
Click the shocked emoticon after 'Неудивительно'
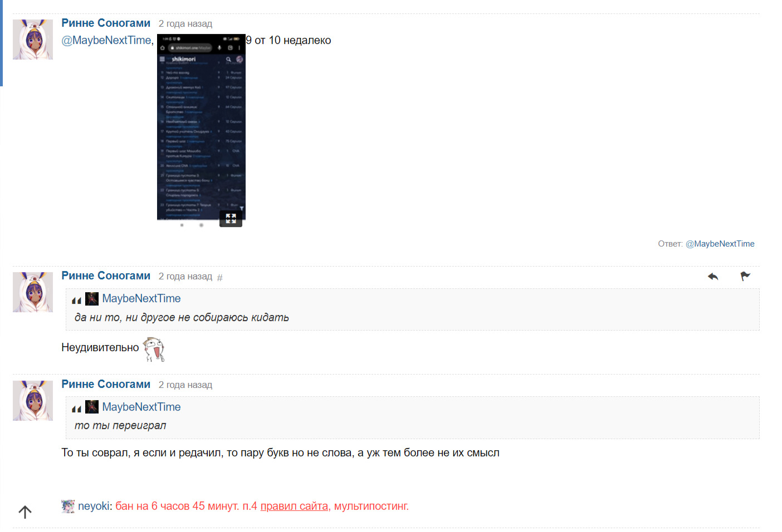pos(154,349)
